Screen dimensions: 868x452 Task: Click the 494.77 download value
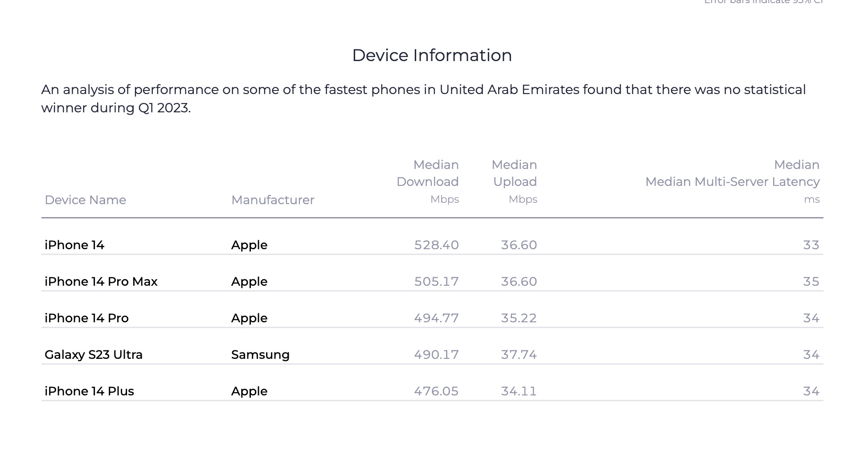pos(436,318)
